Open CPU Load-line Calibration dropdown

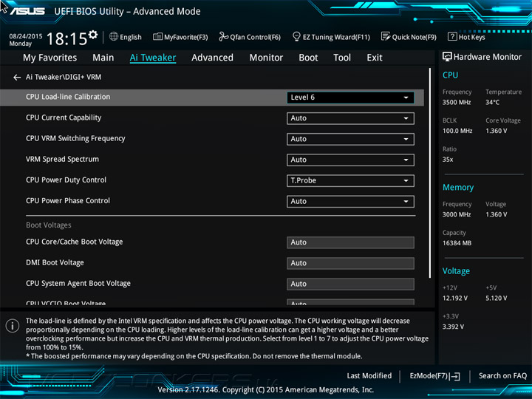[350, 98]
